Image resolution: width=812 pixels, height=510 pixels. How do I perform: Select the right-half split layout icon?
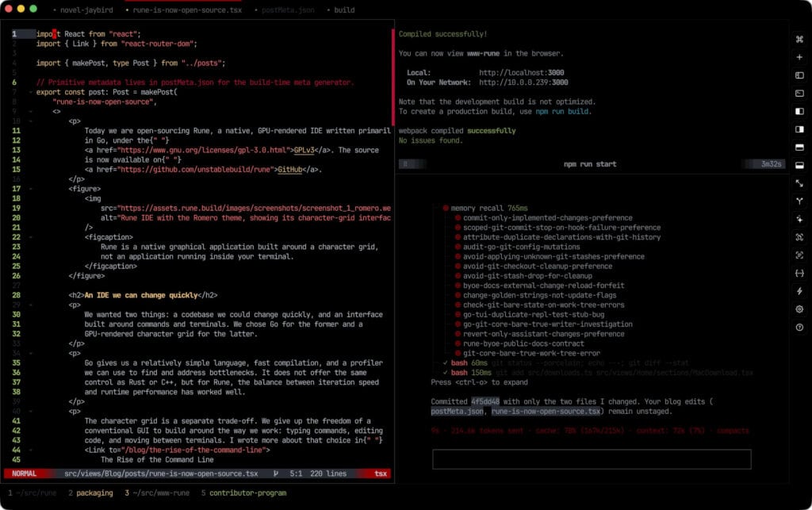[x=799, y=129]
